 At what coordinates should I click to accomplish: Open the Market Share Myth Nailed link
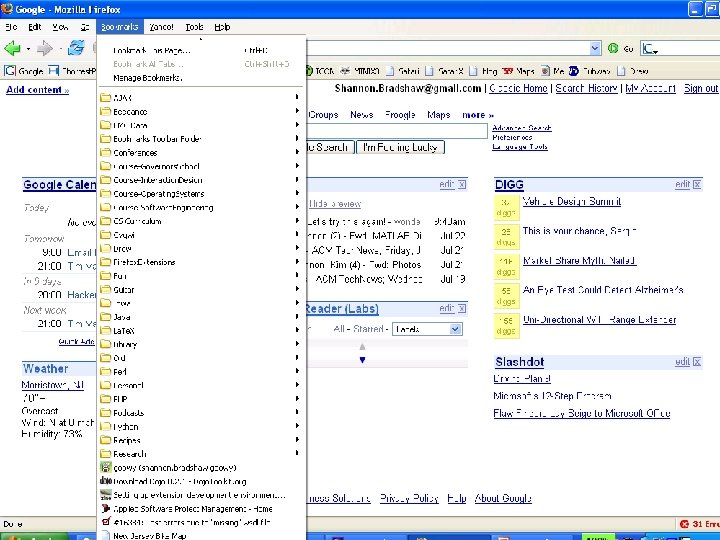tap(579, 260)
